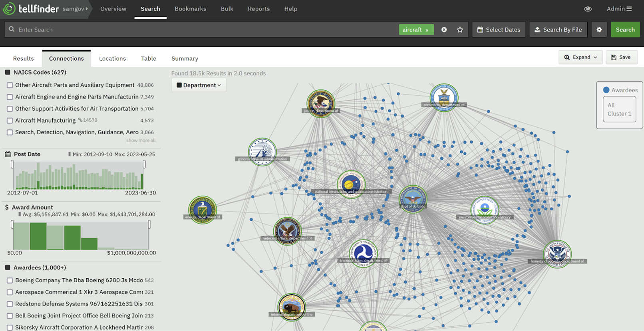This screenshot has height=331, width=644.
Task: Select All in Awardees legend
Action: tap(611, 105)
